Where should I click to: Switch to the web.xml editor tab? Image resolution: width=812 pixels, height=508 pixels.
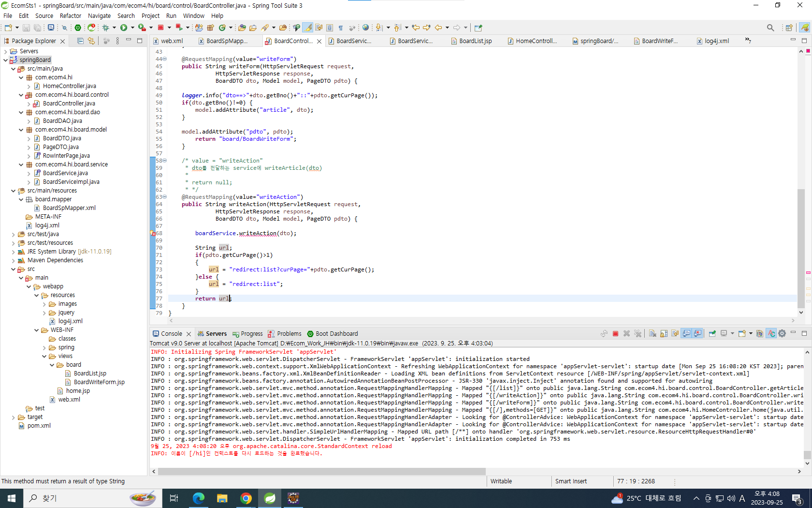(x=172, y=41)
